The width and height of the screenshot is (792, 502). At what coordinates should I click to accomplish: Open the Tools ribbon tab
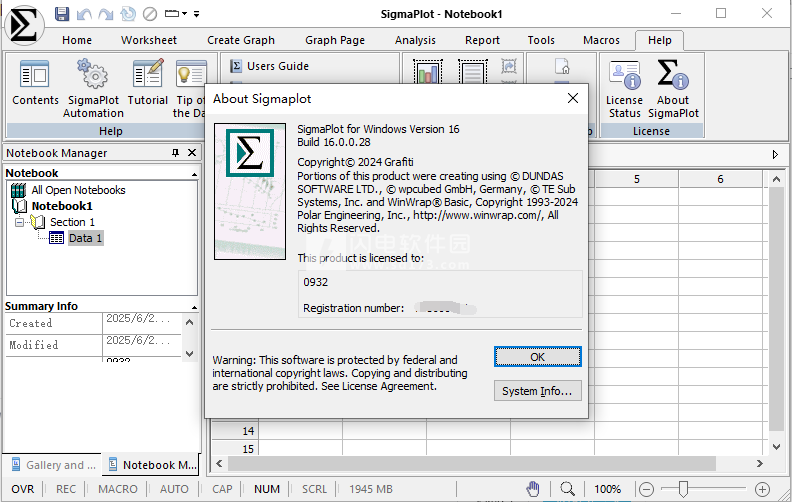pyautogui.click(x=541, y=40)
